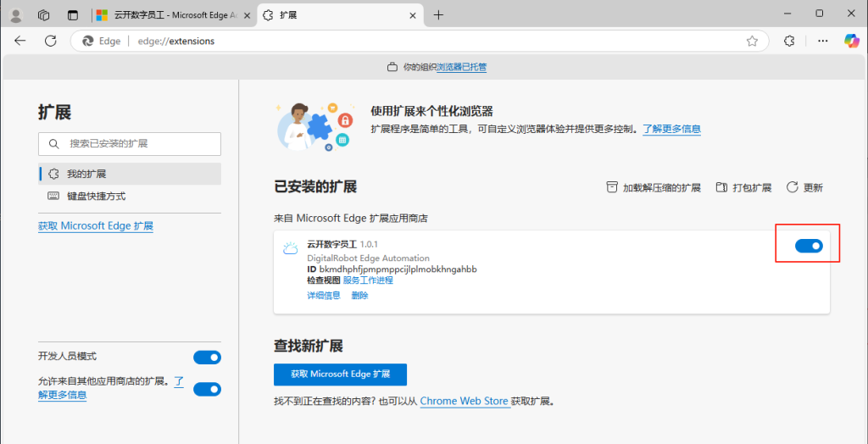Open a new tab with plus icon
The width and height of the screenshot is (868, 444).
coord(438,15)
